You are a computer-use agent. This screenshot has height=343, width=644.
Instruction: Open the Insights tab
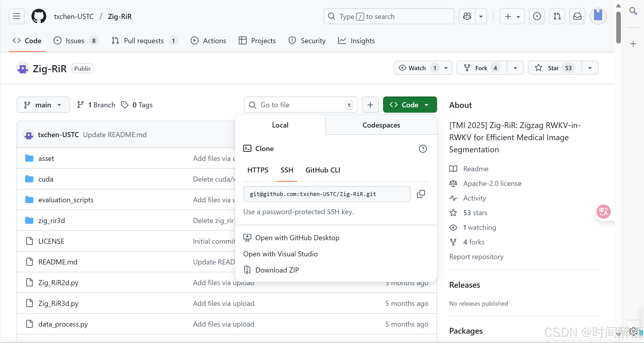(356, 41)
